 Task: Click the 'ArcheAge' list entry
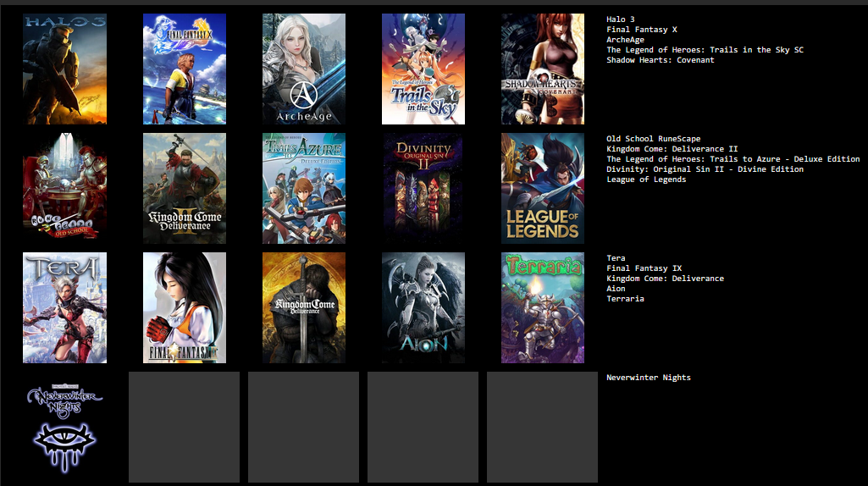click(625, 40)
